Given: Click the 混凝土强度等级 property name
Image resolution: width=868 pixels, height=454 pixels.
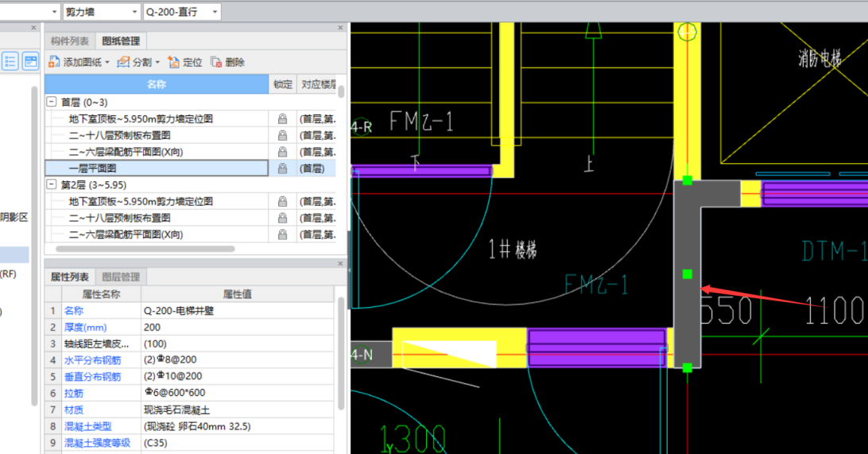Looking at the screenshot, I should tap(98, 443).
